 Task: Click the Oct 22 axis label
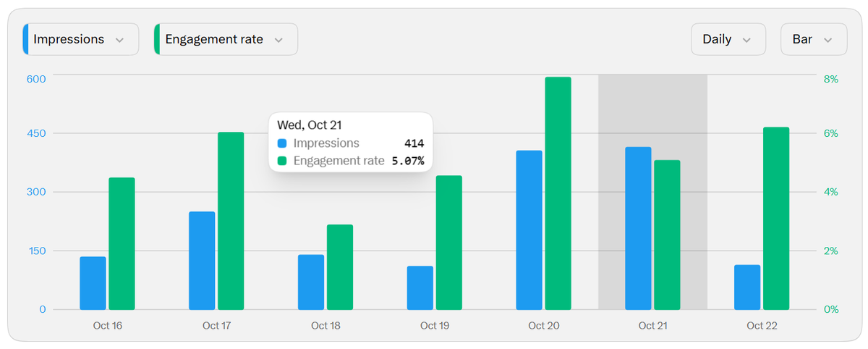tap(762, 326)
